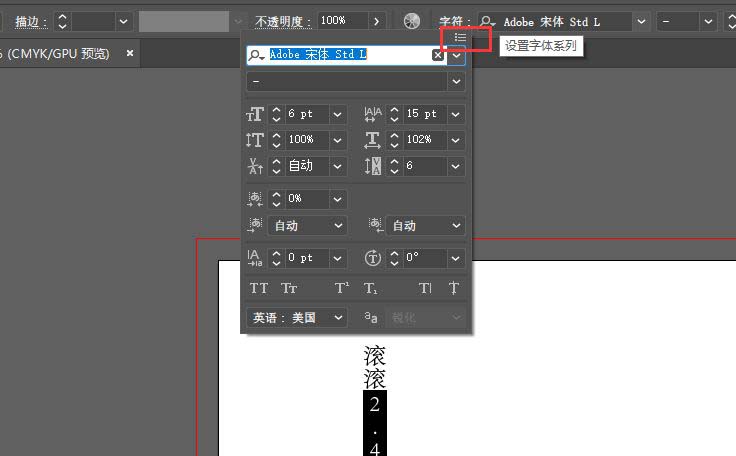This screenshot has width=736, height=456.
Task: Open the vertical scale 100% dropdown
Action: point(337,140)
